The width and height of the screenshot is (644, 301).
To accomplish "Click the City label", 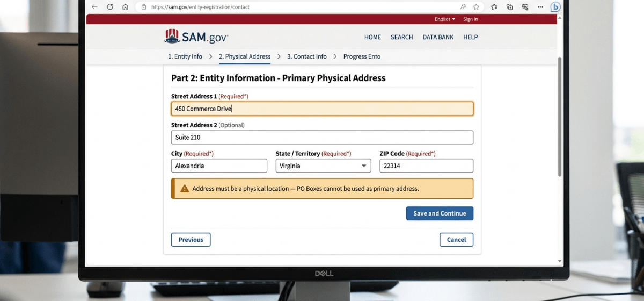I will 192,153.
